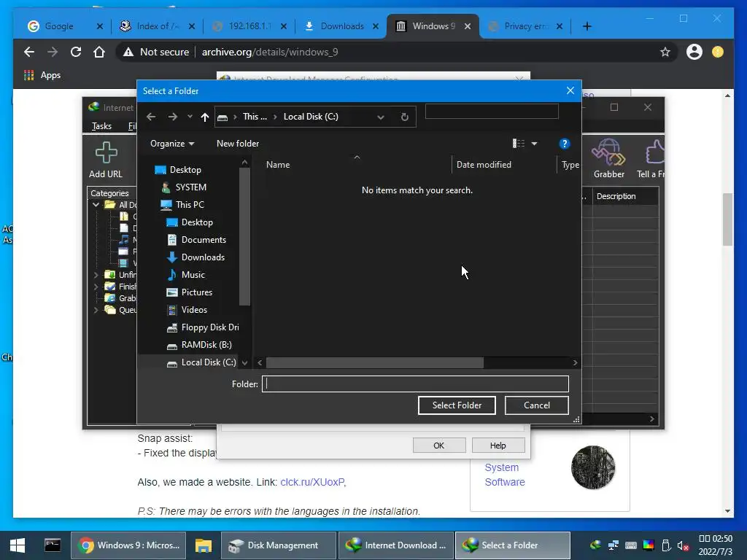Image resolution: width=747 pixels, height=560 pixels.
Task: Open view options dropdown arrow
Action: [534, 144]
